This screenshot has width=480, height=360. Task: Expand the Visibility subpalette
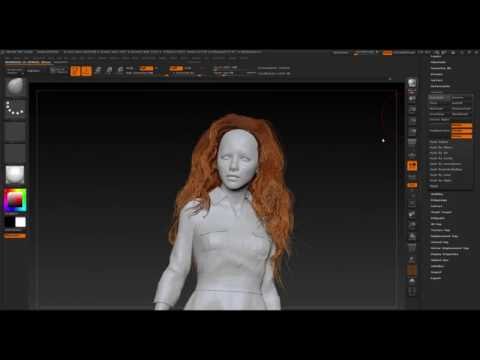(x=437, y=194)
